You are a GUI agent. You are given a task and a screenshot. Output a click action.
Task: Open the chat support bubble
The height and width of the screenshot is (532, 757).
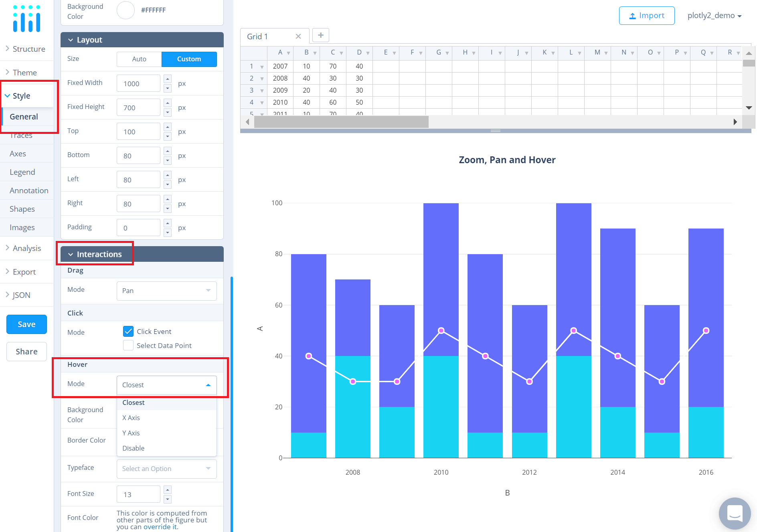click(x=735, y=513)
